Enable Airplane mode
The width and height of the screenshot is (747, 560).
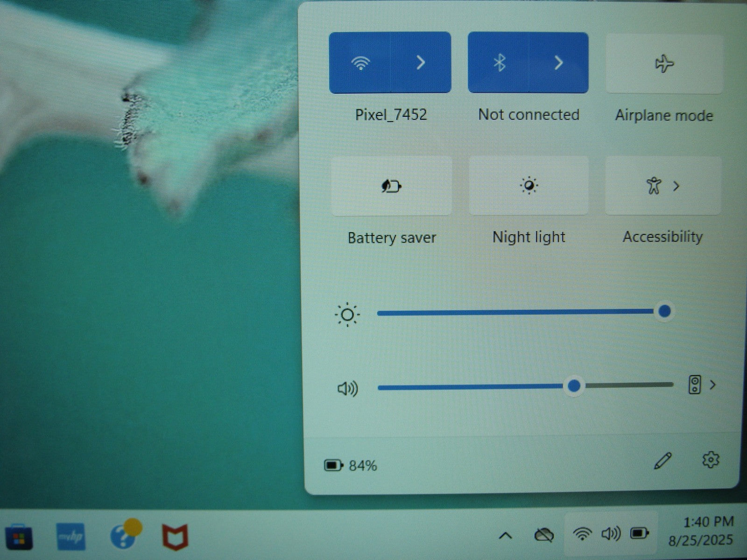tap(664, 64)
